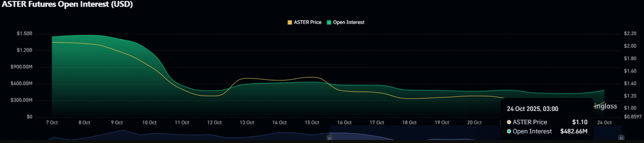Click the $900.00M axis value
The height and width of the screenshot is (143, 644).
[x=22, y=67]
